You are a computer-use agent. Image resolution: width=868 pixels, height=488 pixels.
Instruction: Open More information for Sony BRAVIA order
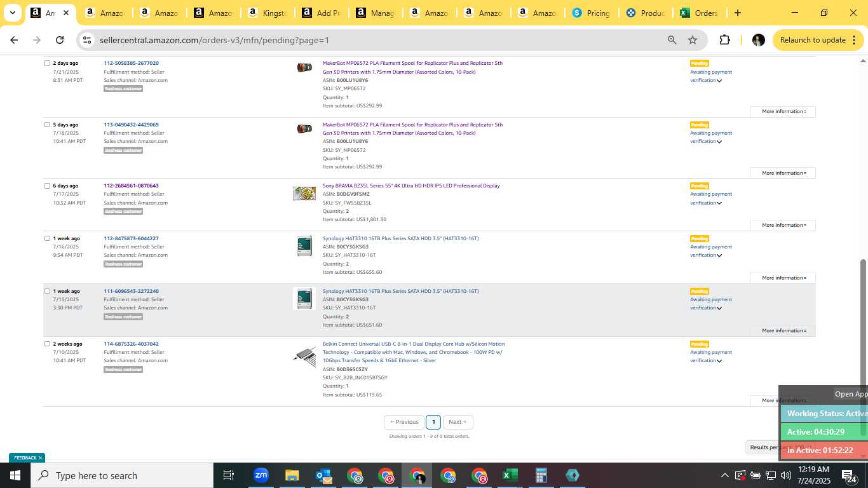point(783,226)
